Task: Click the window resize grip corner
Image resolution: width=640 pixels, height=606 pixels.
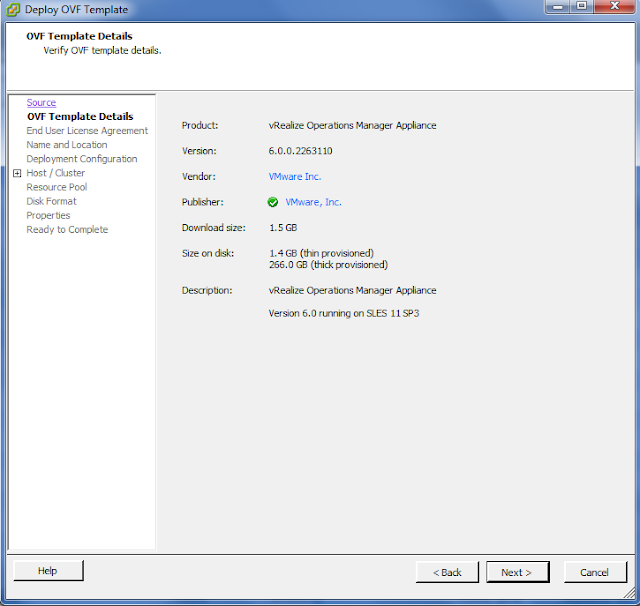Action: 629,593
